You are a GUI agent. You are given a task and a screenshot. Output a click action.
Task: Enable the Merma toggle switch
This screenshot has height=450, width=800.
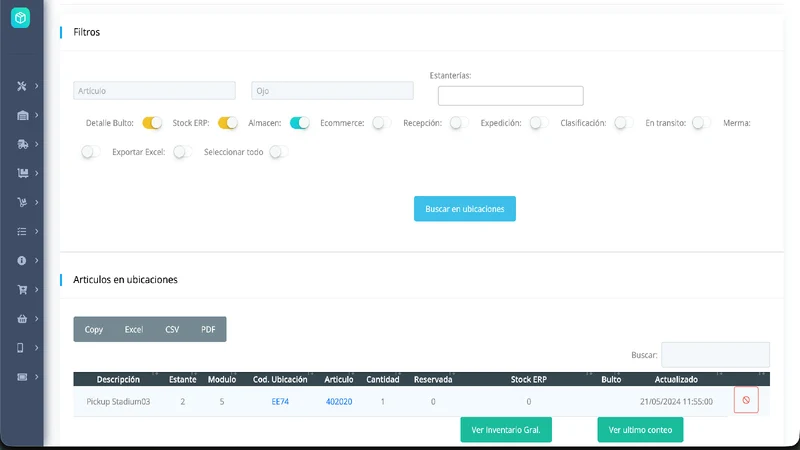[91, 152]
